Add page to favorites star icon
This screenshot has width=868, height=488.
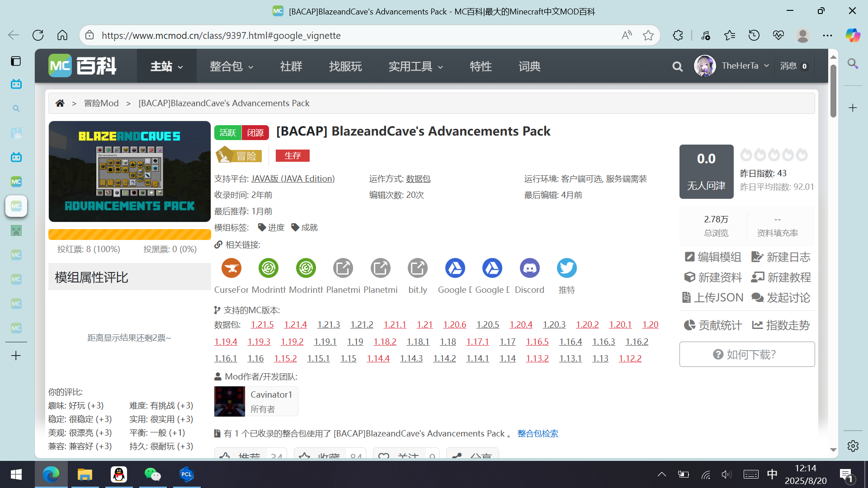648,35
